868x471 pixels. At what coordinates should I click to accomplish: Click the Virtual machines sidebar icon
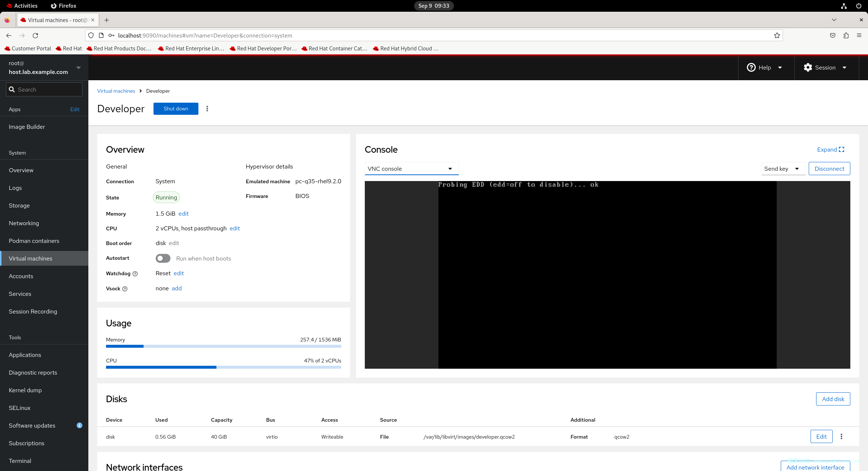(x=30, y=258)
